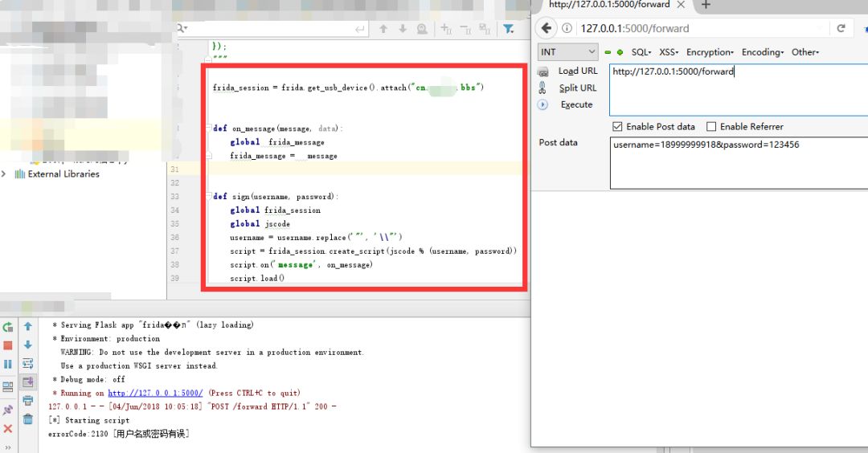
Task: Click the Split URL scissors icon
Action: (542, 88)
